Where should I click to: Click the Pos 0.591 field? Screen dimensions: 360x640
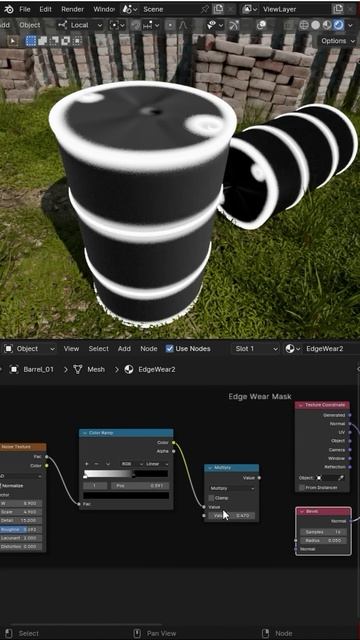140,485
